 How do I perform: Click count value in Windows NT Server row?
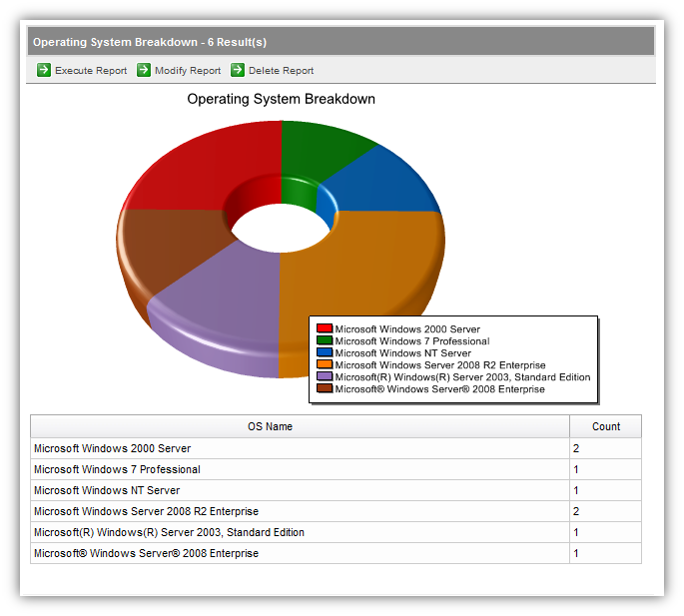pyautogui.click(x=576, y=490)
